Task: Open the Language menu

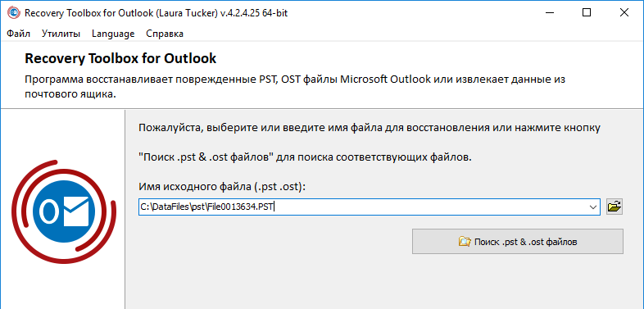Action: [113, 34]
